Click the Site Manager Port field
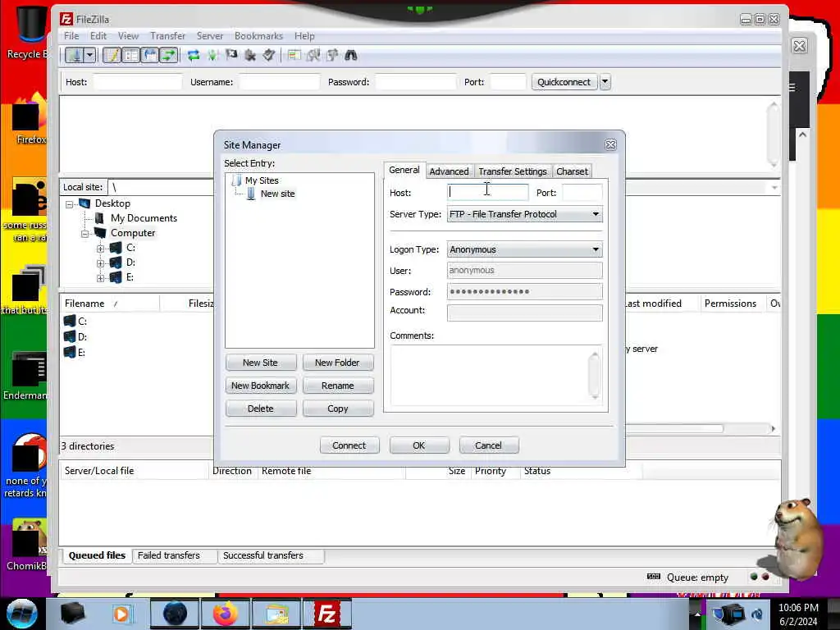 582,192
